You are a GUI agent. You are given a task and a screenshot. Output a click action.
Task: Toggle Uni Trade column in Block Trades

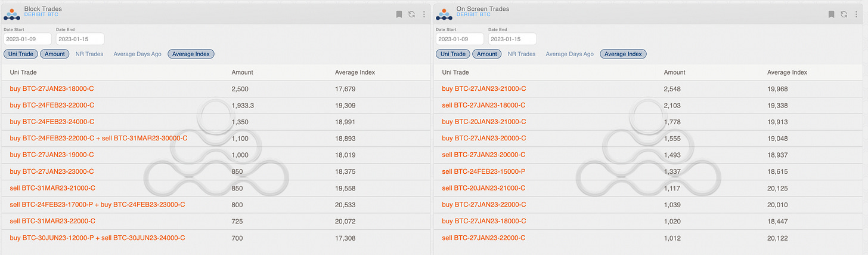pos(20,54)
